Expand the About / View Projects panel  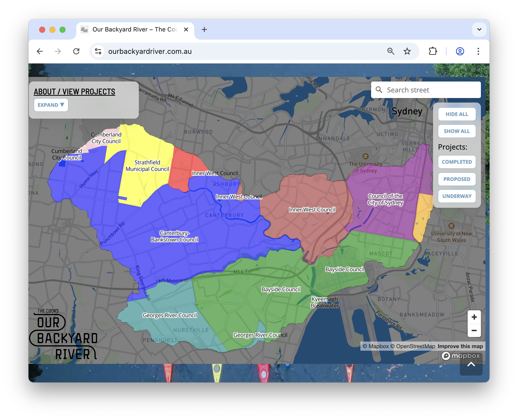click(51, 105)
